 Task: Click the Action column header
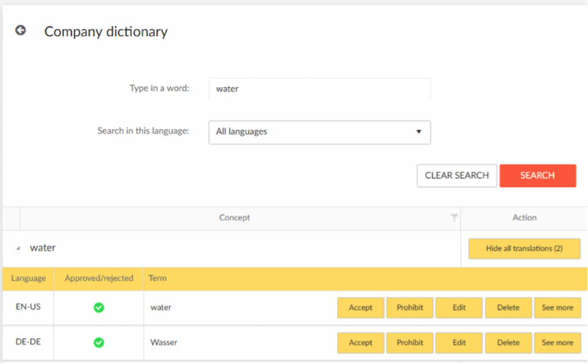[525, 218]
